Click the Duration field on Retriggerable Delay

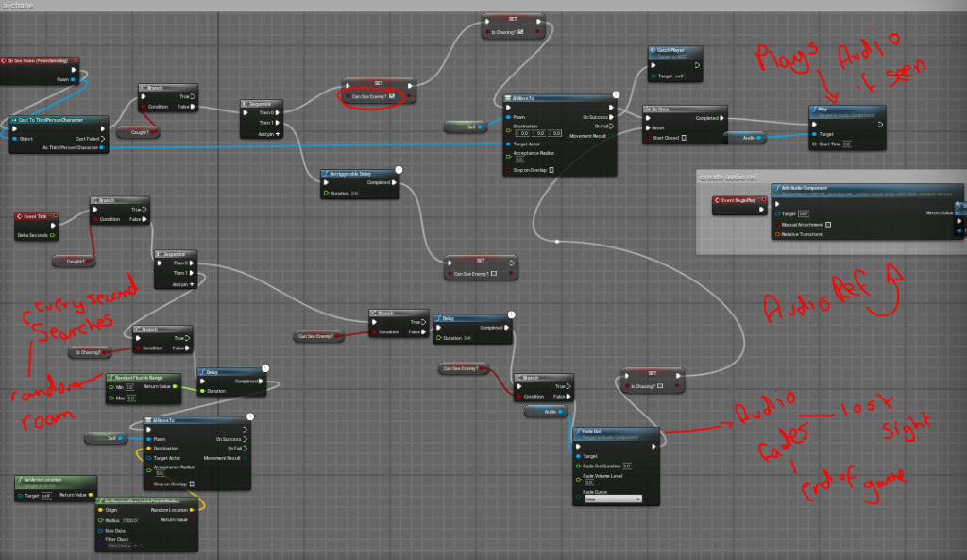354,193
